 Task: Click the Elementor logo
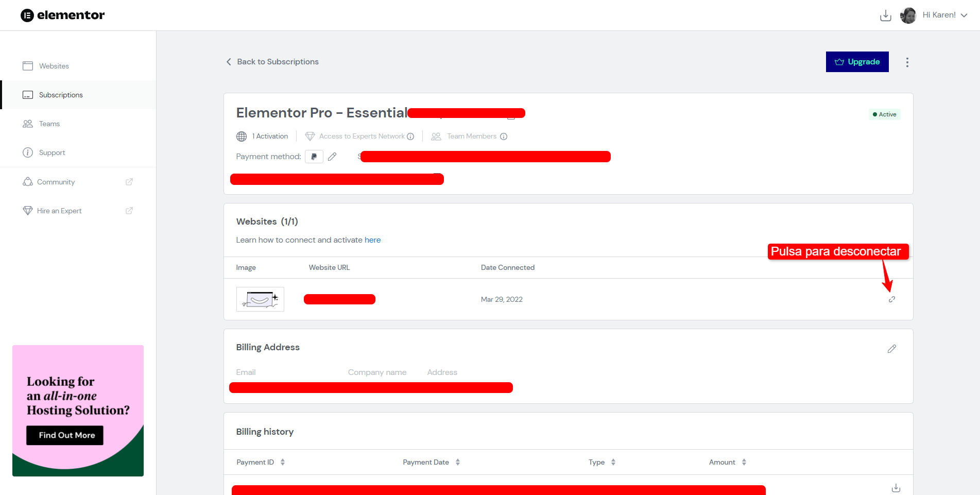pyautogui.click(x=62, y=15)
